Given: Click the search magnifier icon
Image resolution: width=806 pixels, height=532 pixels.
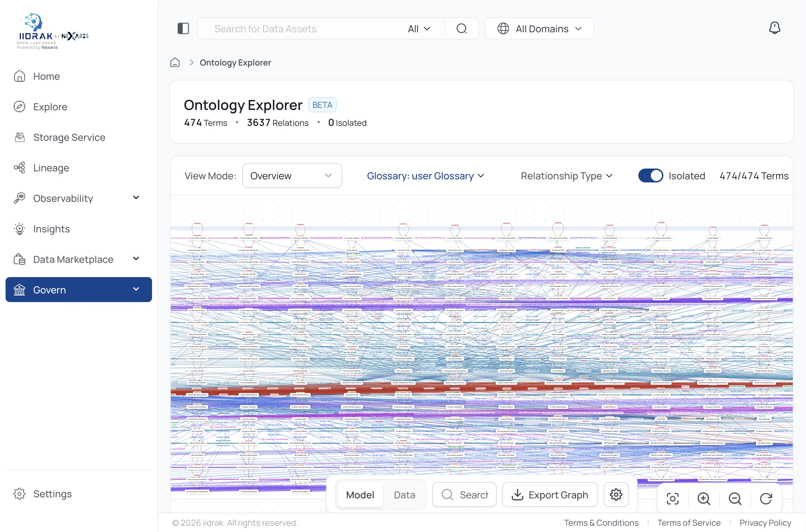Looking at the screenshot, I should click(x=461, y=28).
